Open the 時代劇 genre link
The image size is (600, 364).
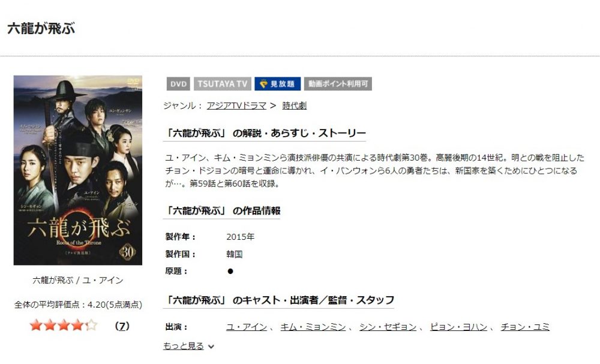294,106
